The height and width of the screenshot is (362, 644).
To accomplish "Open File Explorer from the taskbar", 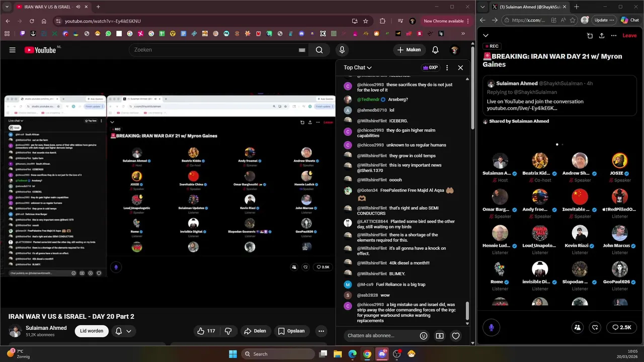I will click(x=338, y=354).
